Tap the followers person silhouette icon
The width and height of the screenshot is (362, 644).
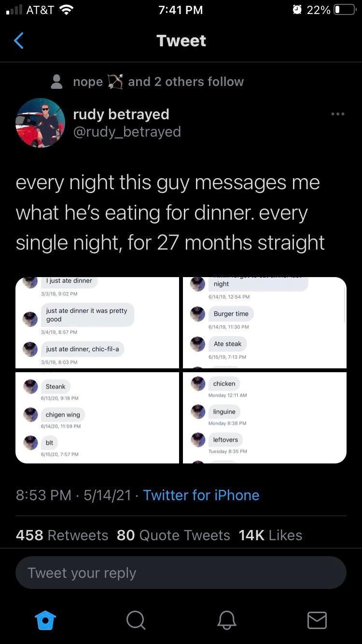[56, 81]
